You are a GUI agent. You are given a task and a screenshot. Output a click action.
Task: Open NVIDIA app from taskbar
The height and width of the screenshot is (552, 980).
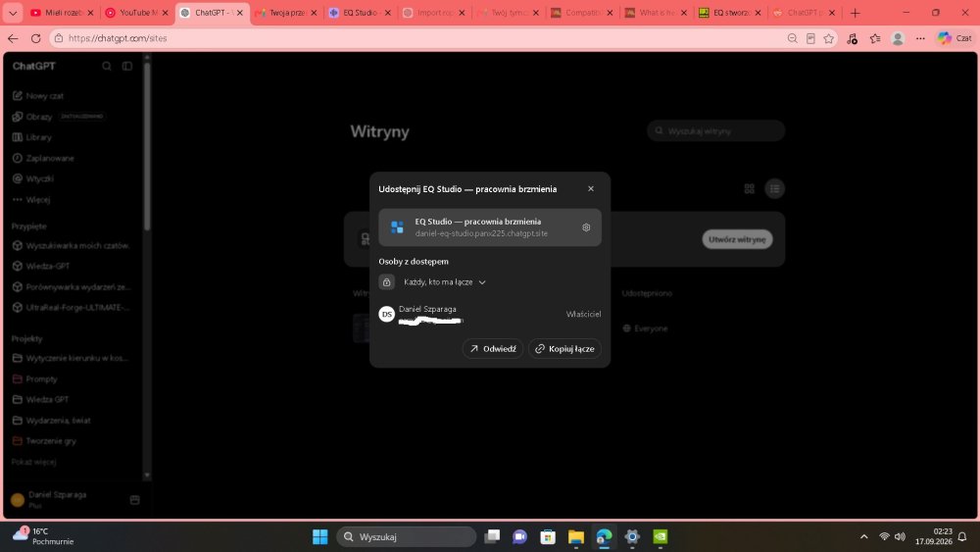point(660,536)
